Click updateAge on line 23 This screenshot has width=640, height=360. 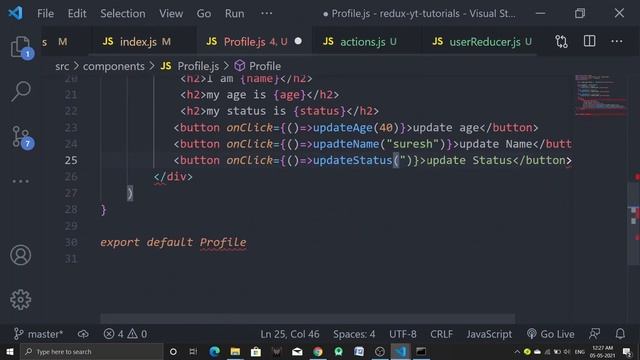tap(342, 127)
